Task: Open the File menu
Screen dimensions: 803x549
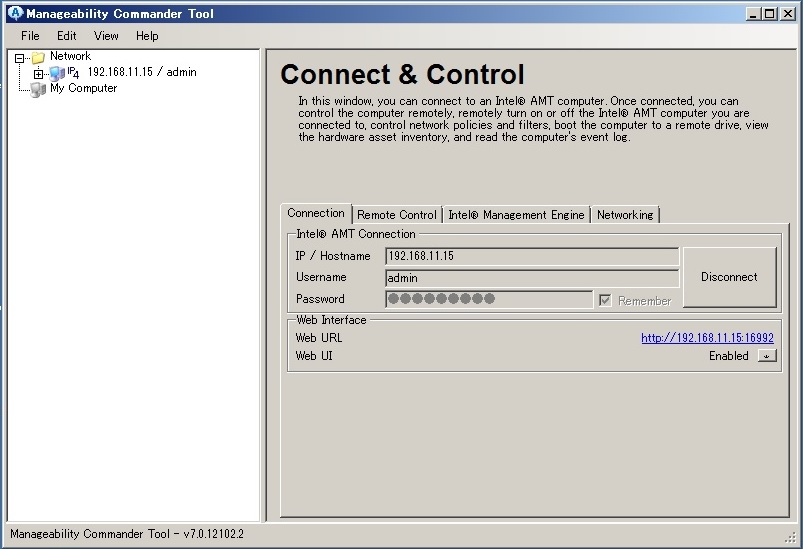Action: coord(30,36)
